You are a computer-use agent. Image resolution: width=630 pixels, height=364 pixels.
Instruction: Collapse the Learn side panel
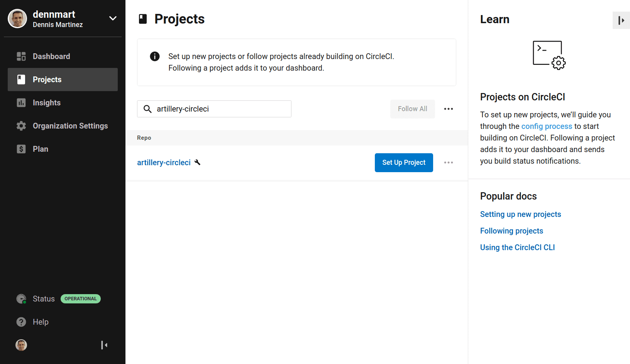pos(621,20)
